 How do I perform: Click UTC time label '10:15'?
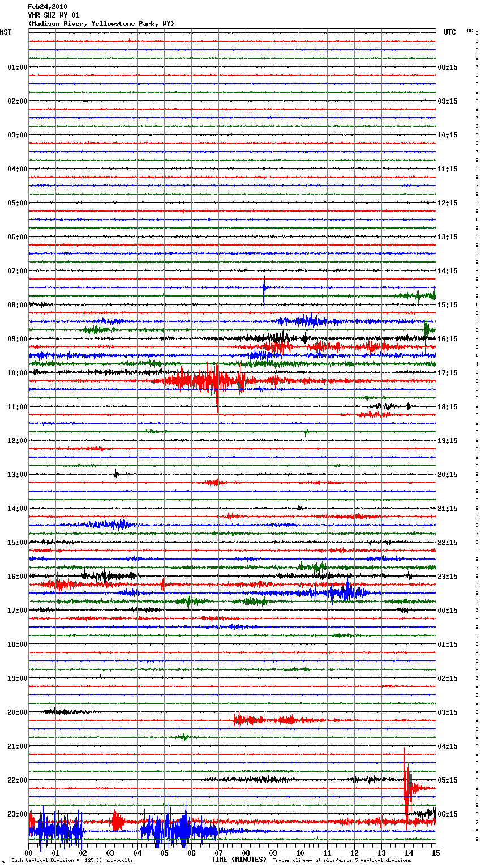(448, 135)
